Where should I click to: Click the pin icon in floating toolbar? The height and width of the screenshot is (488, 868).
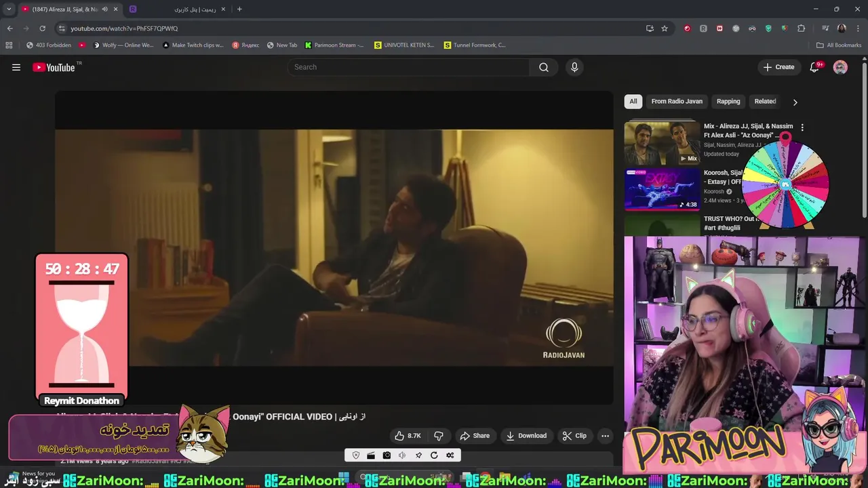(x=418, y=455)
